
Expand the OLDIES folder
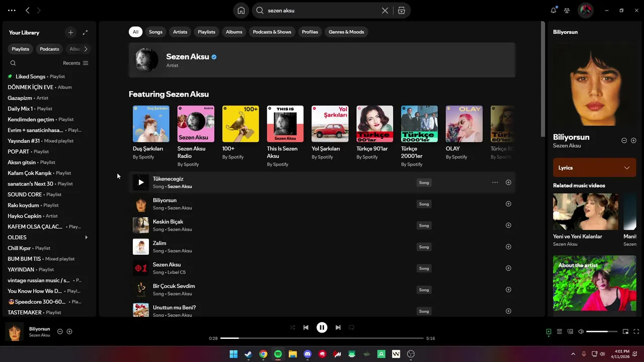coord(86,237)
